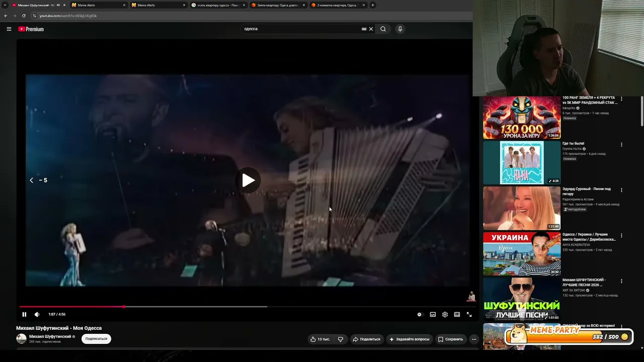The image size is (644, 362).
Task: Go to YouTube Premium home via logo
Action: pos(31,29)
